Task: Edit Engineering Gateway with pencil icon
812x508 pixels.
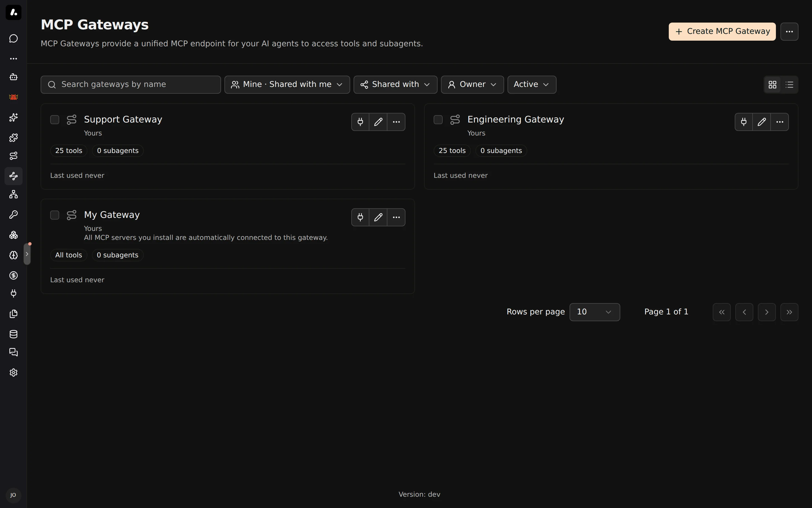Action: (x=762, y=122)
